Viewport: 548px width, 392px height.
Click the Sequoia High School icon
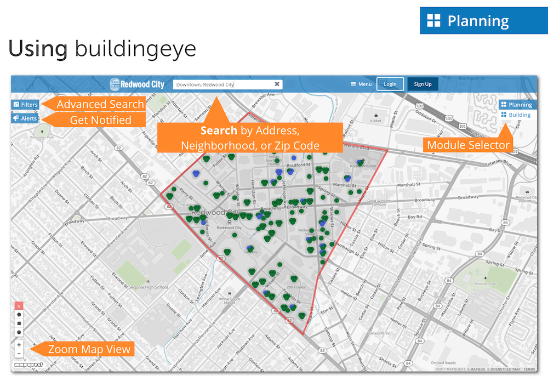(x=148, y=281)
